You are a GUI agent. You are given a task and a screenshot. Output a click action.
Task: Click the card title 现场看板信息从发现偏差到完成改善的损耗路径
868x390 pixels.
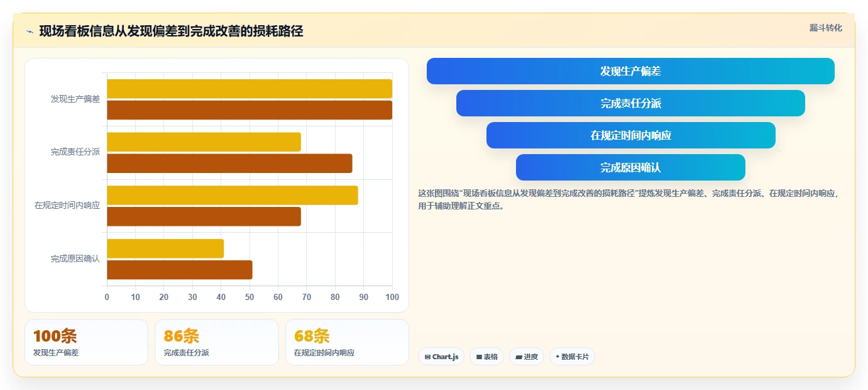coord(171,31)
